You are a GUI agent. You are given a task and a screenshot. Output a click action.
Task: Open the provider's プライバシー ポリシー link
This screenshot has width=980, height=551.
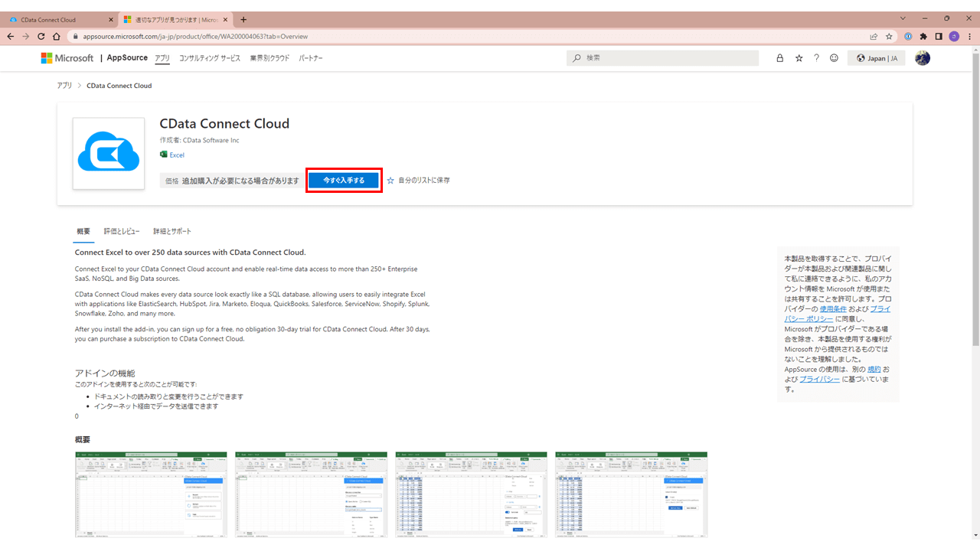tap(838, 314)
